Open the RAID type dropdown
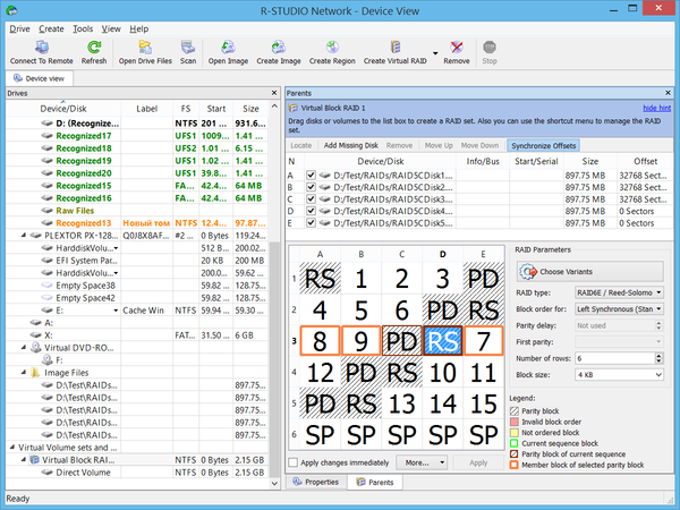Screen dimensions: 680x510 pos(621,294)
